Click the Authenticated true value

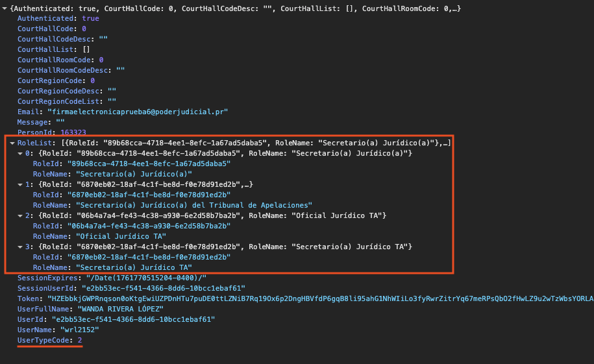(90, 18)
